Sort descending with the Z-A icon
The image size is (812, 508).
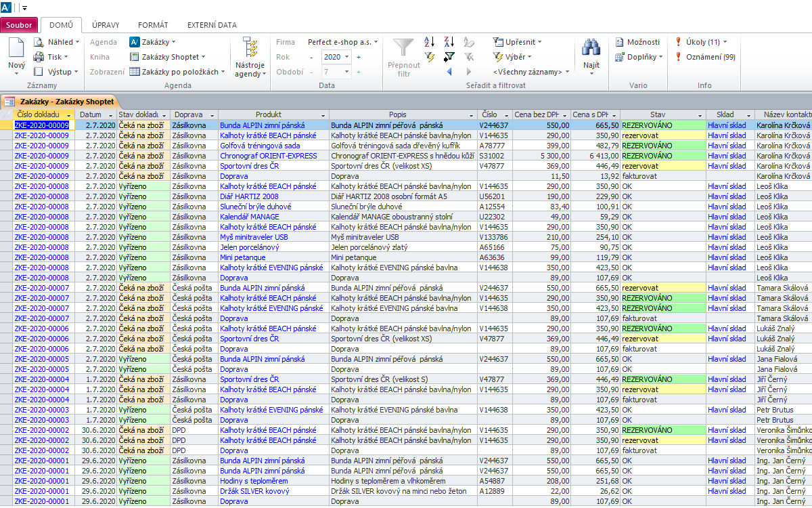point(449,42)
